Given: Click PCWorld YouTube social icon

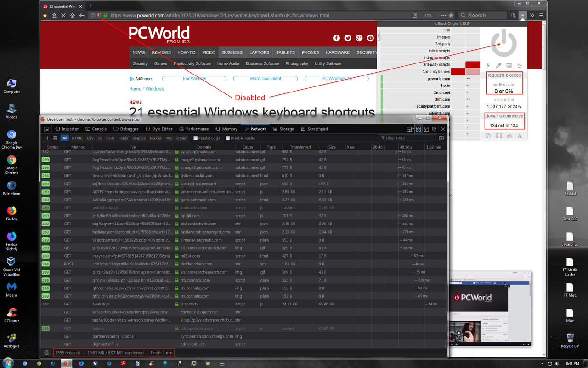Looking at the screenshot, I should (370, 38).
